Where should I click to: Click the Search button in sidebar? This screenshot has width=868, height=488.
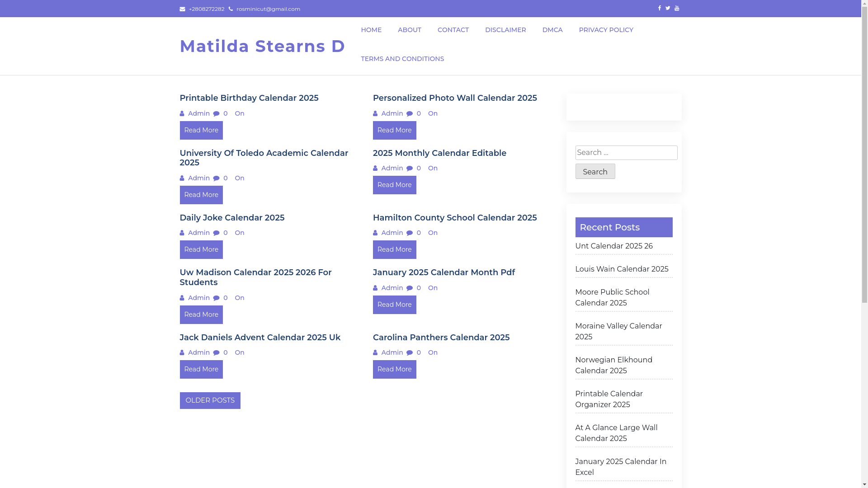595,171
